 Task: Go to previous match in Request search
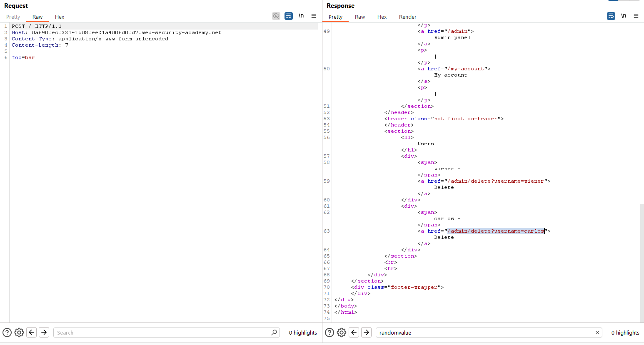click(x=32, y=332)
